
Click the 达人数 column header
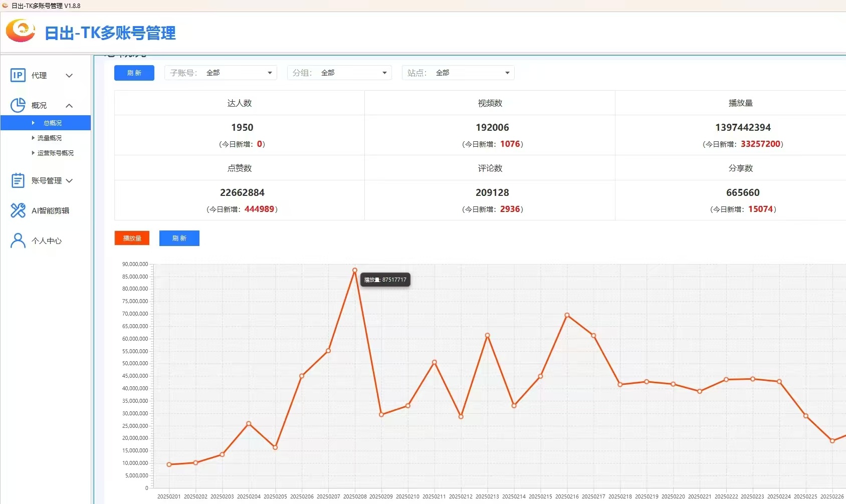coord(240,103)
